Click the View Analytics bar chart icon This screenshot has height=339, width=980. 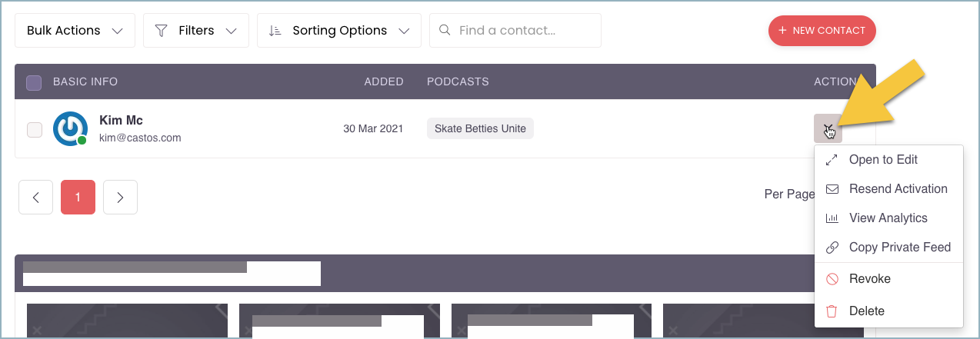point(832,218)
